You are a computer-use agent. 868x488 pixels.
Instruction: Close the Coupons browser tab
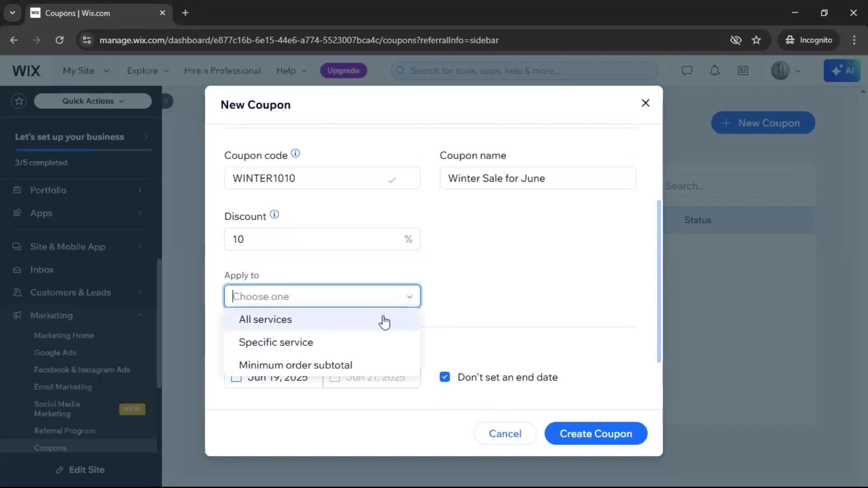(162, 13)
